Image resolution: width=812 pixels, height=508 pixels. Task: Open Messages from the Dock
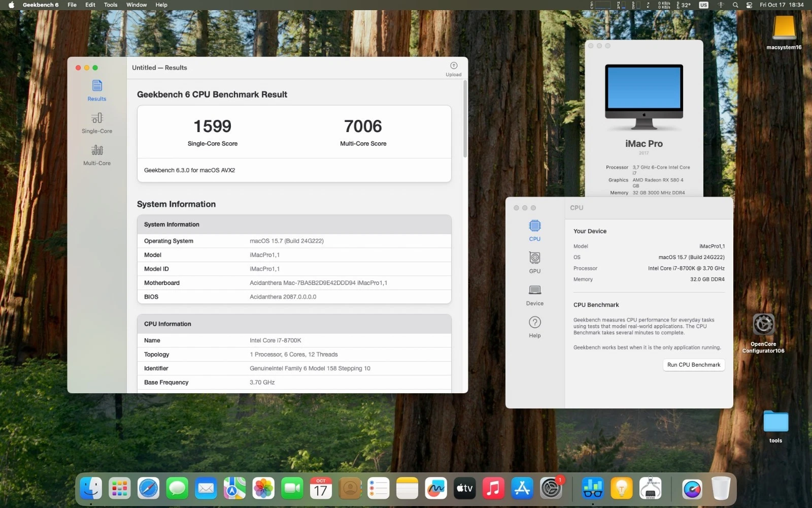coord(177,489)
